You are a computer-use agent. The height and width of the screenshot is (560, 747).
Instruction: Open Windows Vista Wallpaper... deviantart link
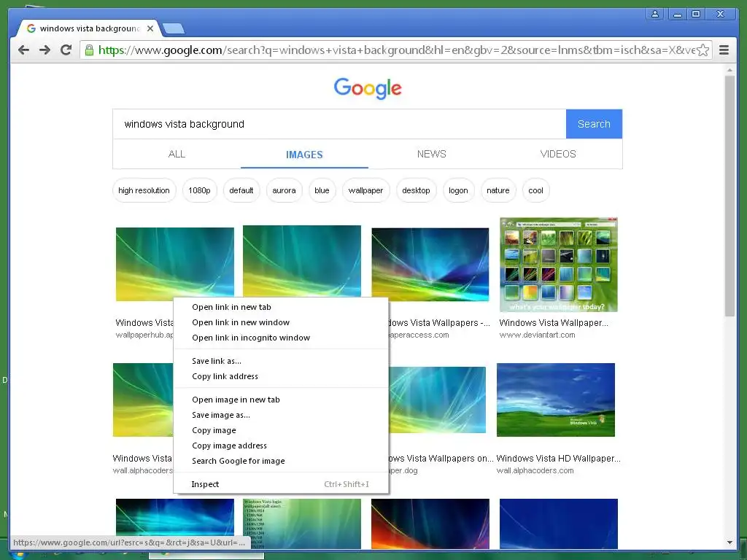pos(554,323)
